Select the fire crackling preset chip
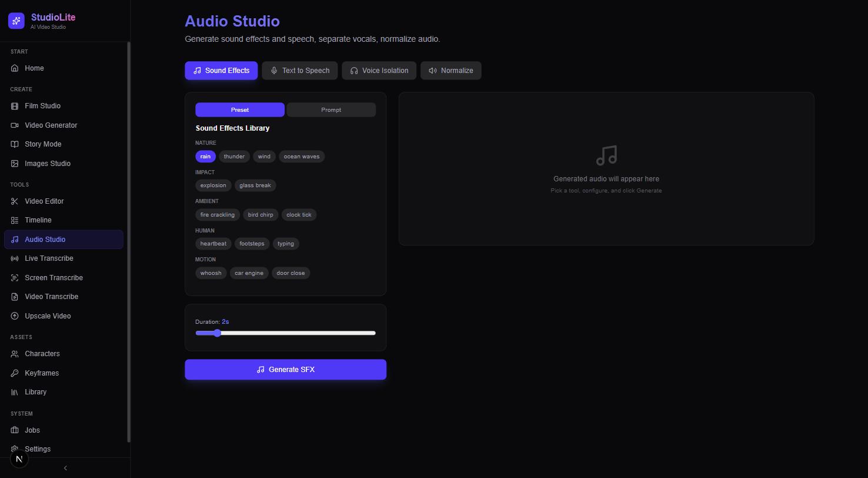 click(x=218, y=215)
